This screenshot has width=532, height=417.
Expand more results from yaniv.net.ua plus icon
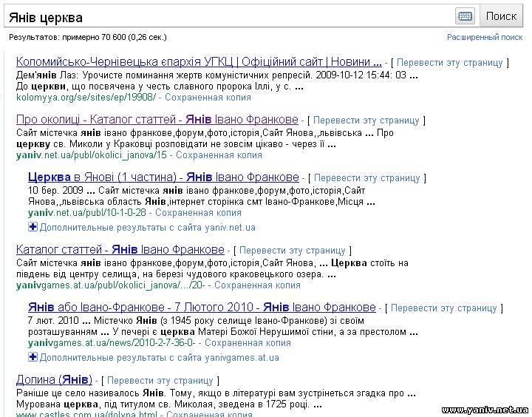pyautogui.click(x=33, y=227)
